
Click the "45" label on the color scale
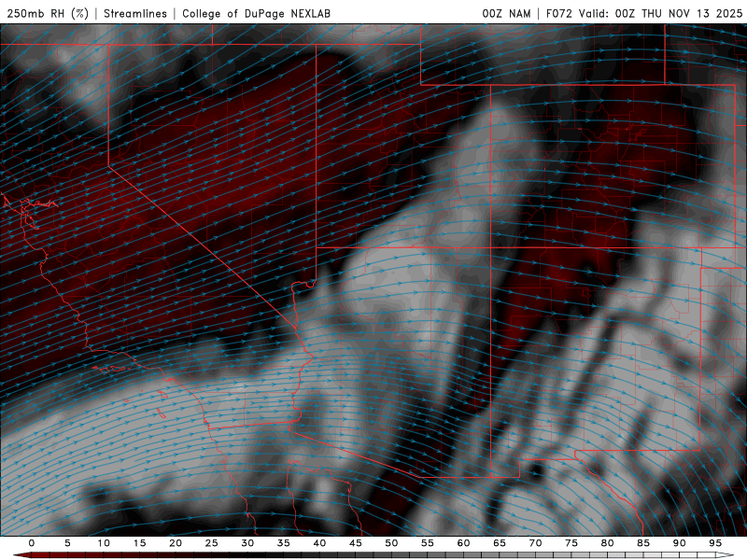[x=356, y=543]
